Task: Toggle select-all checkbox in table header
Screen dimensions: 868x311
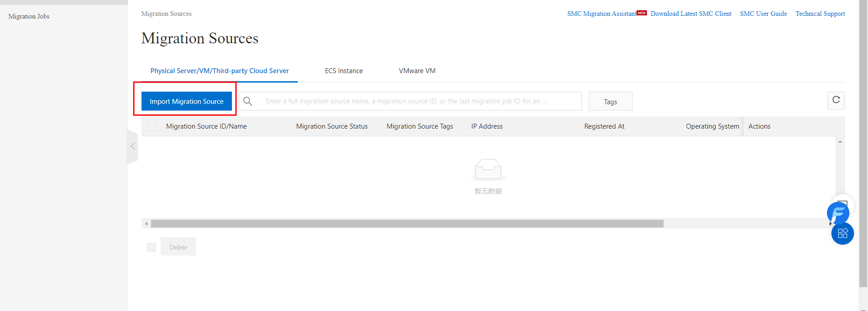Action: (151, 126)
